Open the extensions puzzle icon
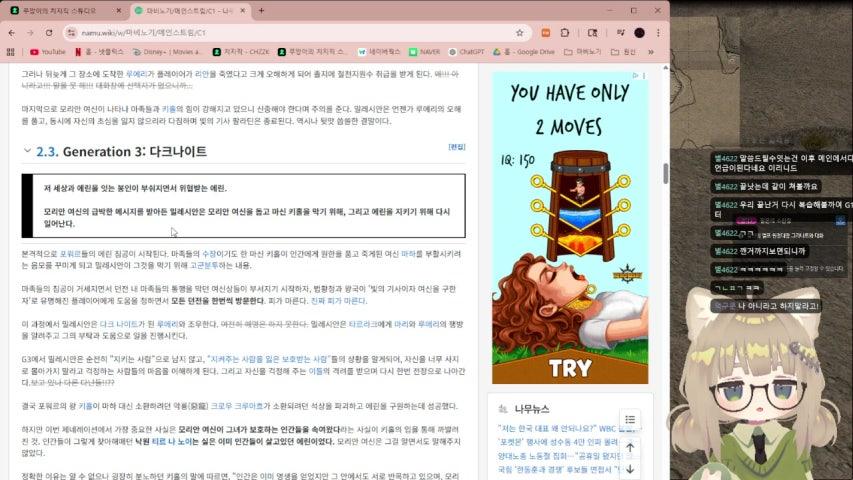The width and height of the screenshot is (853, 480). tap(565, 33)
